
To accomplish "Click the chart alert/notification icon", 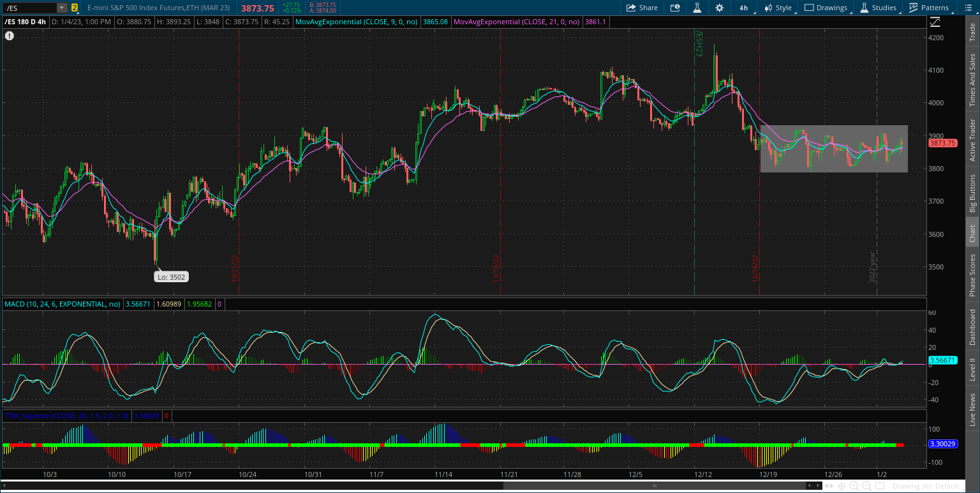I will click(675, 8).
